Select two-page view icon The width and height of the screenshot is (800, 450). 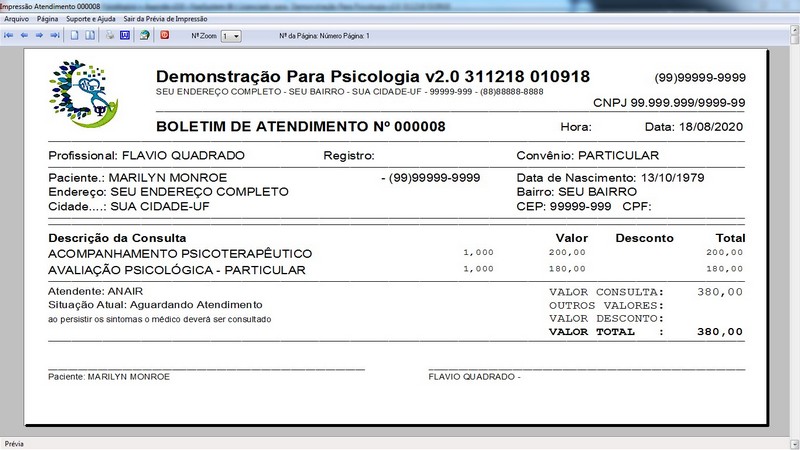pos(90,36)
